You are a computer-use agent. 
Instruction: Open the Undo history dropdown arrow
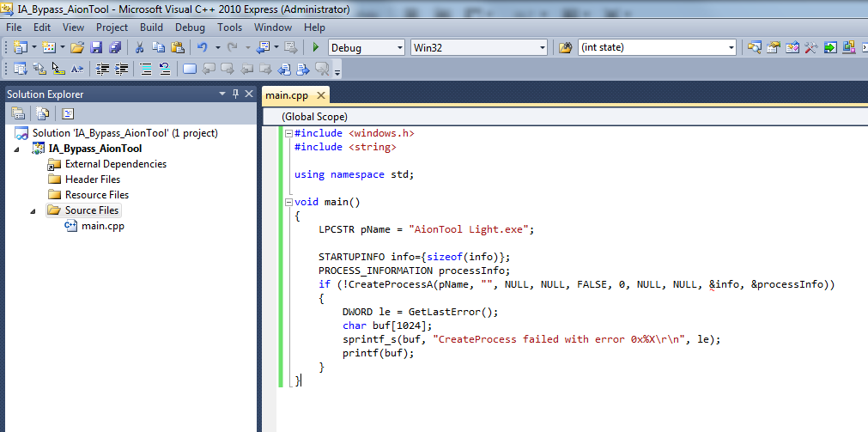217,47
